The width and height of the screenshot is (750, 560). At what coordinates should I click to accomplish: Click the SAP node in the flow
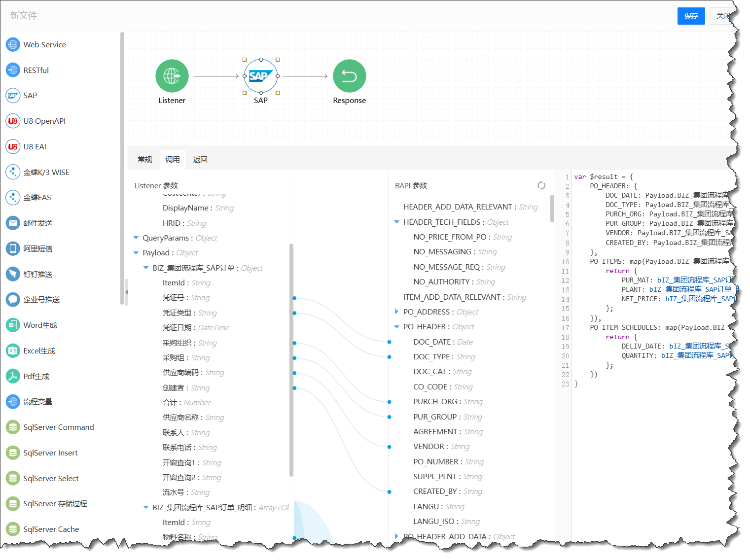coord(260,76)
